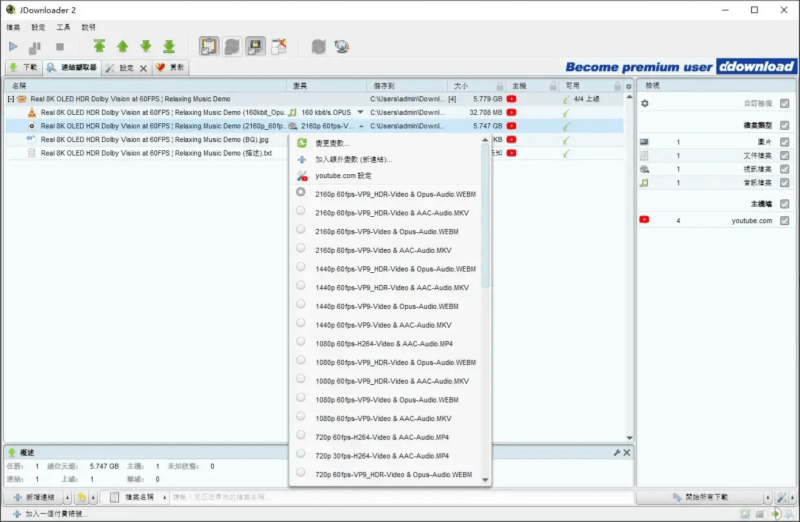
Task: Switch to the 連結擷取器 tab
Action: pyautogui.click(x=72, y=67)
